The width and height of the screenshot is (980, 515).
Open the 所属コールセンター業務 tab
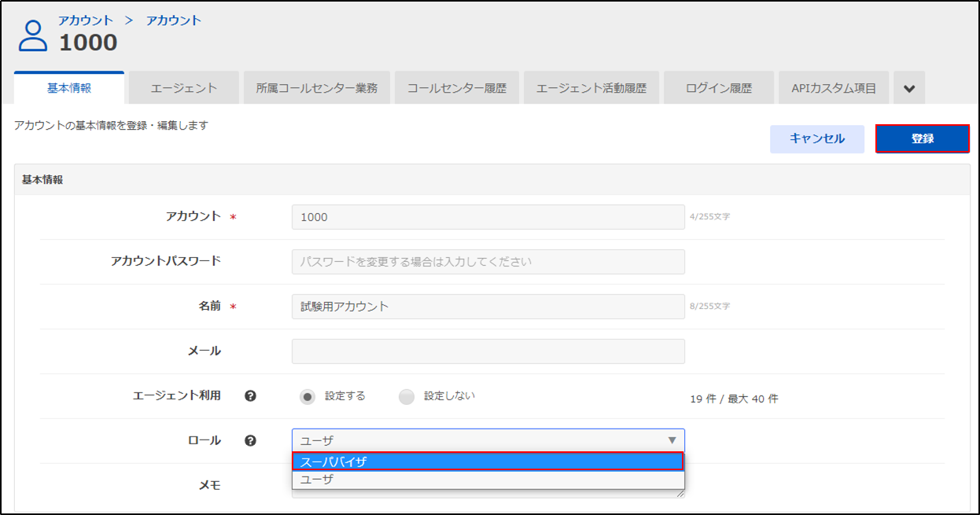click(317, 88)
